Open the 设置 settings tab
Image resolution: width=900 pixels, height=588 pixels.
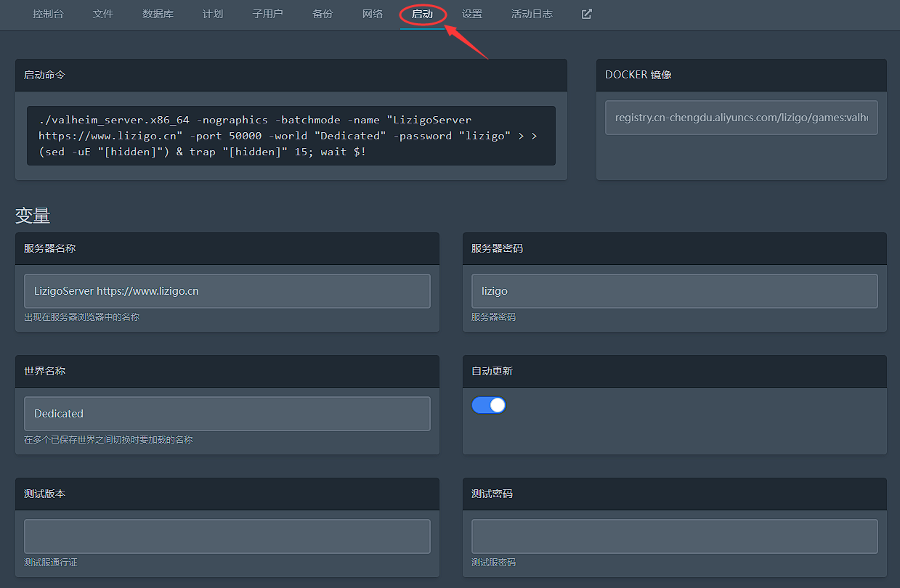click(x=472, y=14)
